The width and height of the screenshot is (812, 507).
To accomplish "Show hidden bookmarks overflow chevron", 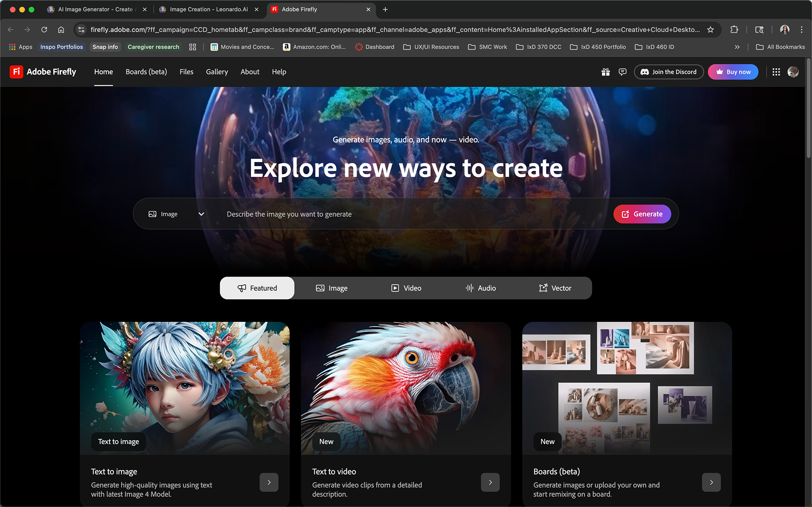I will coord(737,47).
